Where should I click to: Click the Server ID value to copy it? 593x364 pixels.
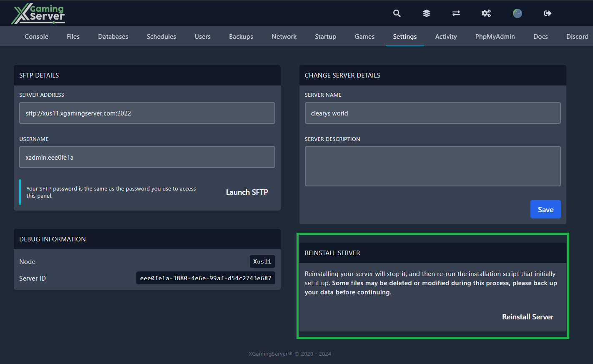pyautogui.click(x=206, y=278)
